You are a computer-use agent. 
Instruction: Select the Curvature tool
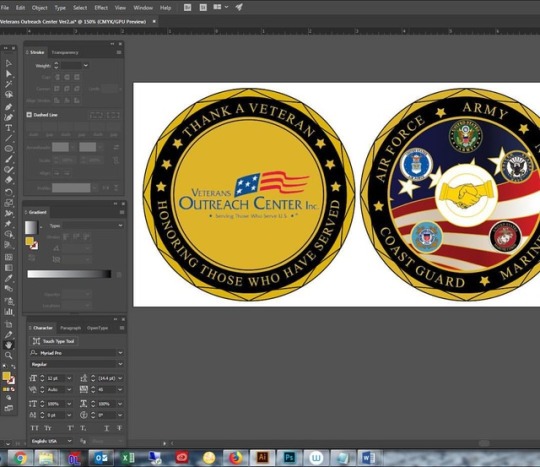9,117
